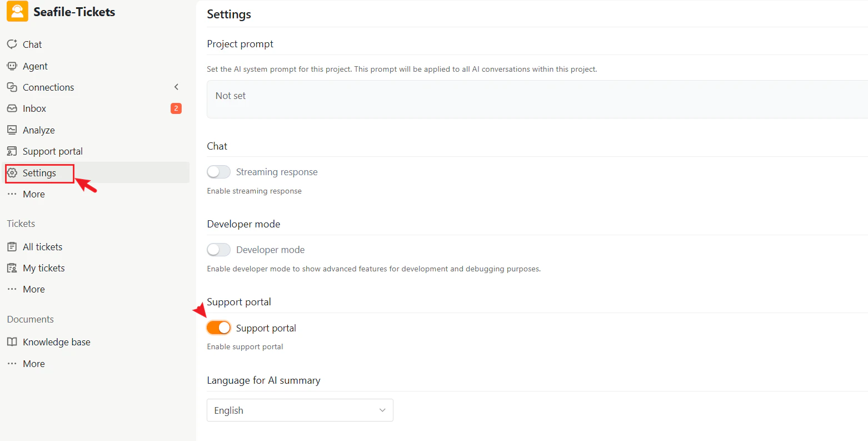
Task: Click the Agent robot icon
Action: [12, 66]
